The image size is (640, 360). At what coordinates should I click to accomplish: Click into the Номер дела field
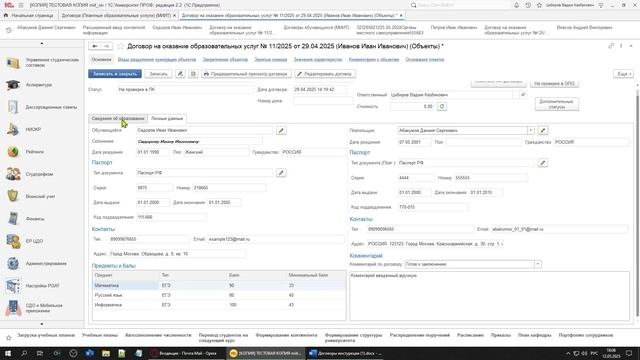323,101
